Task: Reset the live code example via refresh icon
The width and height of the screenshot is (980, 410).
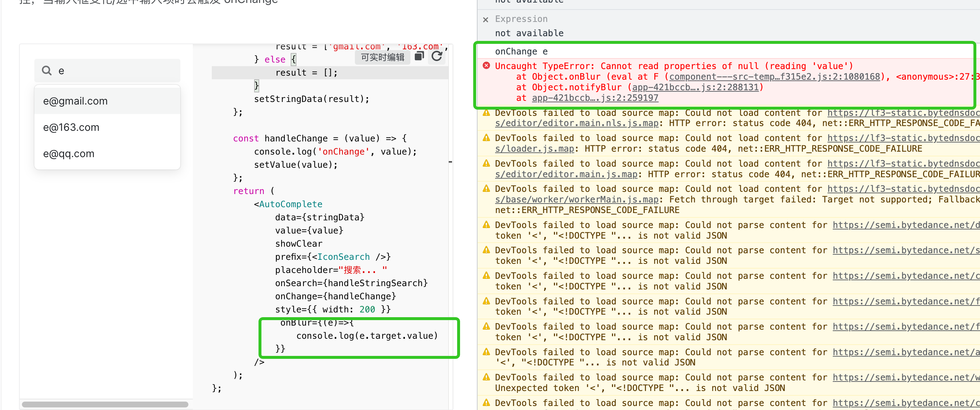Action: [x=437, y=56]
